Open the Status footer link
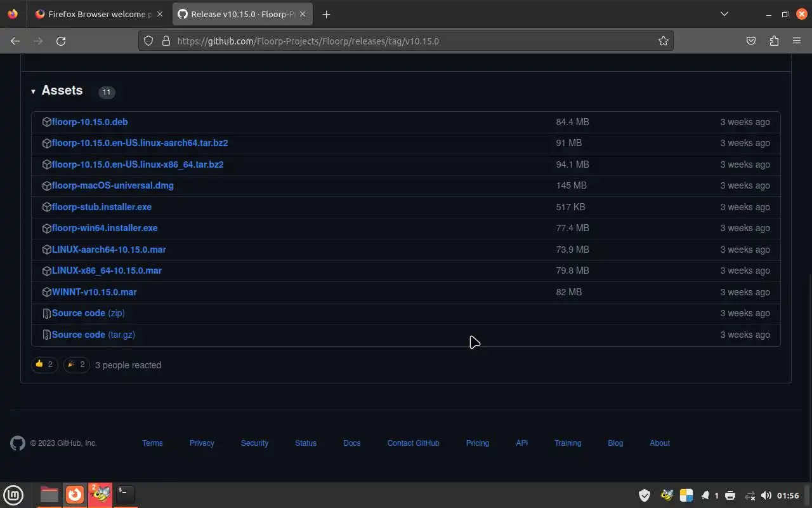 (306, 443)
